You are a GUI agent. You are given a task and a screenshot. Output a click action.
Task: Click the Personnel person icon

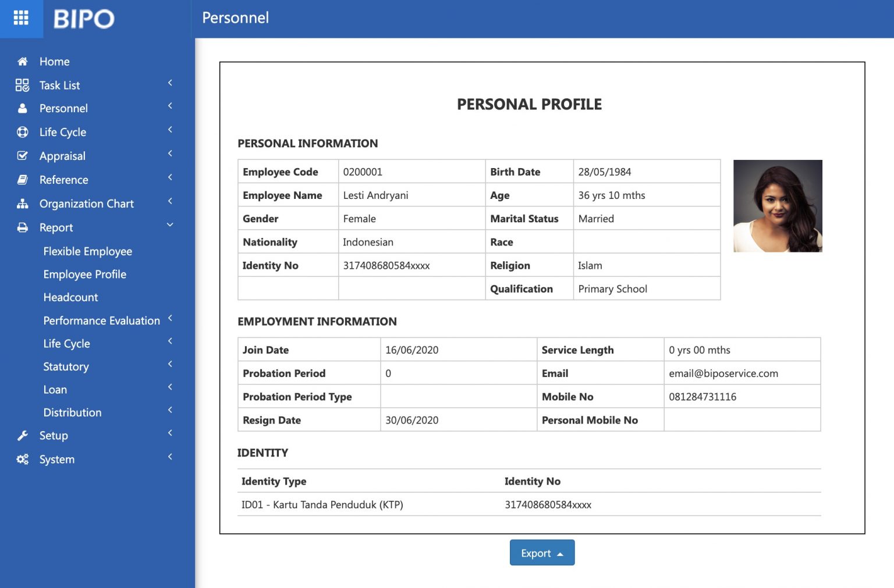[x=22, y=109]
